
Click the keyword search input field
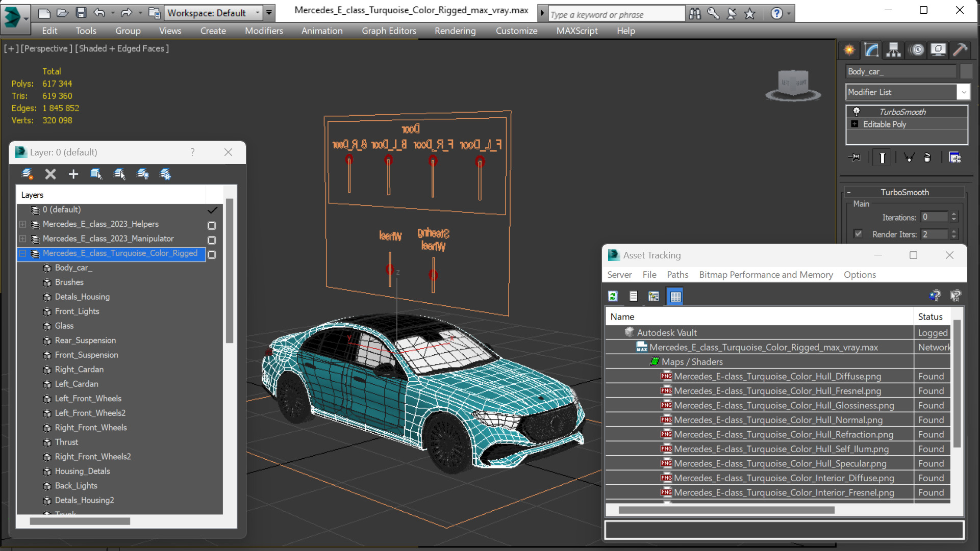[x=616, y=14]
